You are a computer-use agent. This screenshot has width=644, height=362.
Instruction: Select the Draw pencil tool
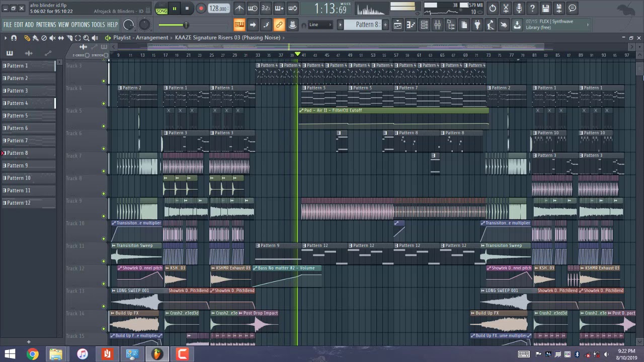(27, 38)
